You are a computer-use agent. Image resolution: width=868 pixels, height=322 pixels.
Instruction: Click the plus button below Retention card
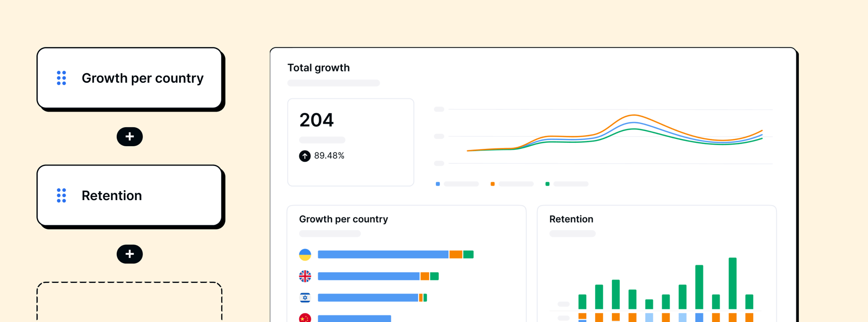pos(130,254)
